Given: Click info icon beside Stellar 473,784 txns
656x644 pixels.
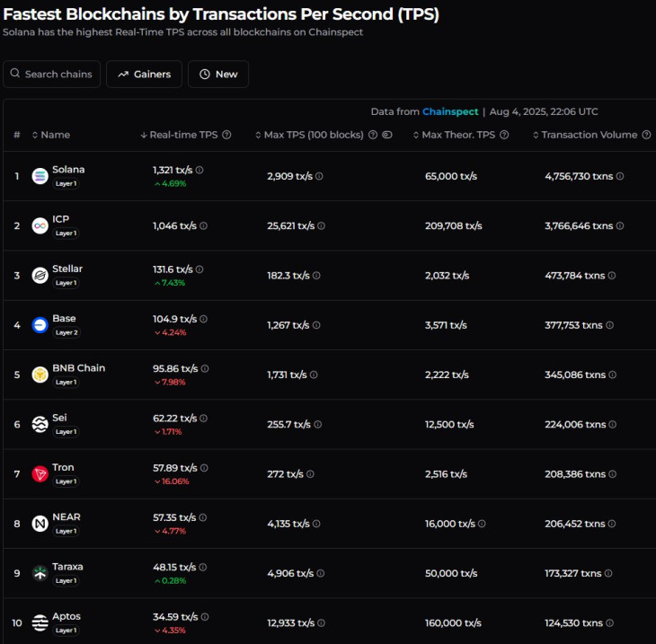Looking at the screenshot, I should (x=612, y=275).
